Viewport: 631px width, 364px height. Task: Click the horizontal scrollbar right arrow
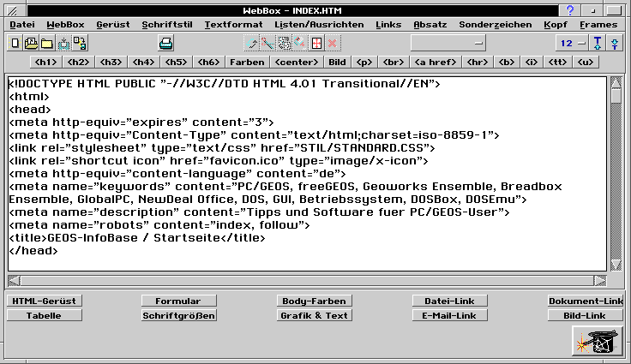(600, 280)
